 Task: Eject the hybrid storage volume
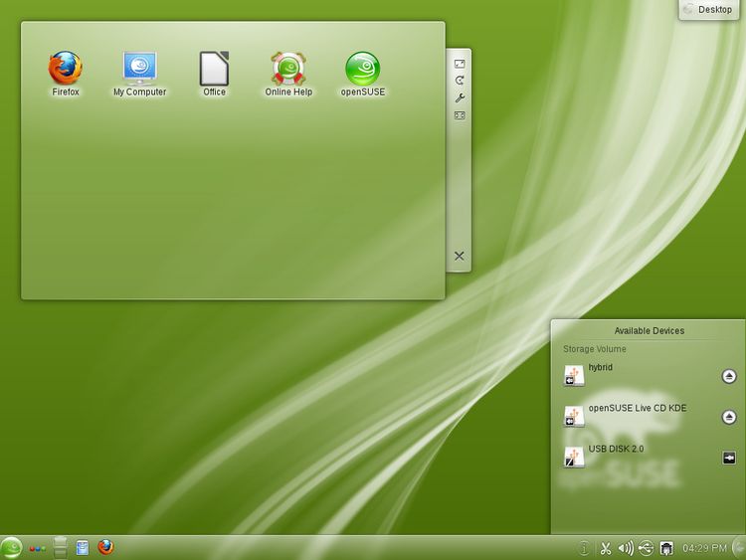point(728,376)
